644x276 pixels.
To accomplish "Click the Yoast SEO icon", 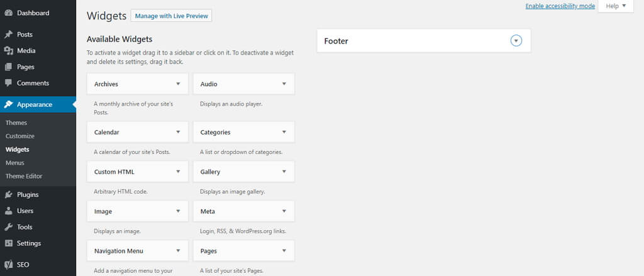I will [x=8, y=265].
